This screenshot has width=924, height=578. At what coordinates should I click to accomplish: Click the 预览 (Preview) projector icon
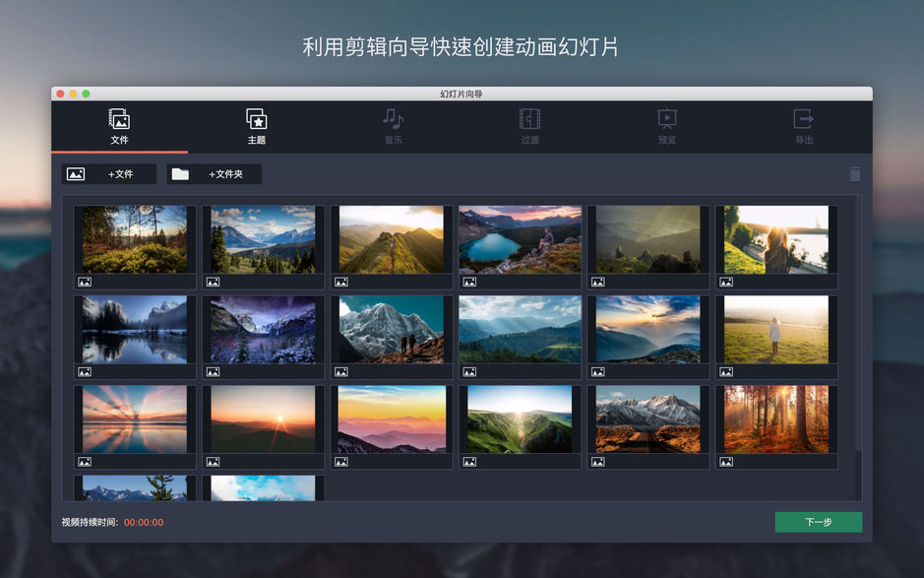tap(666, 120)
